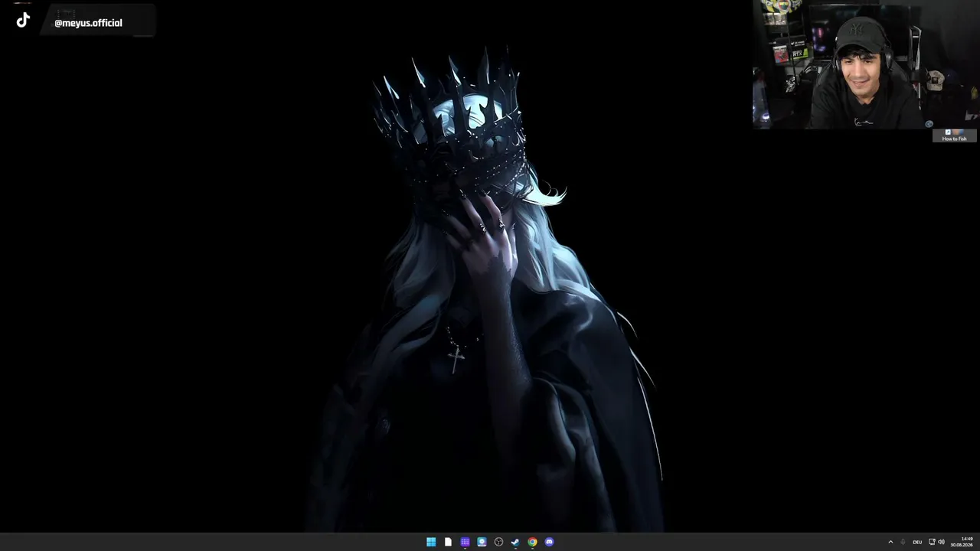Open the volume control speaker icon
This screenshot has height=551, width=980.
coord(941,542)
